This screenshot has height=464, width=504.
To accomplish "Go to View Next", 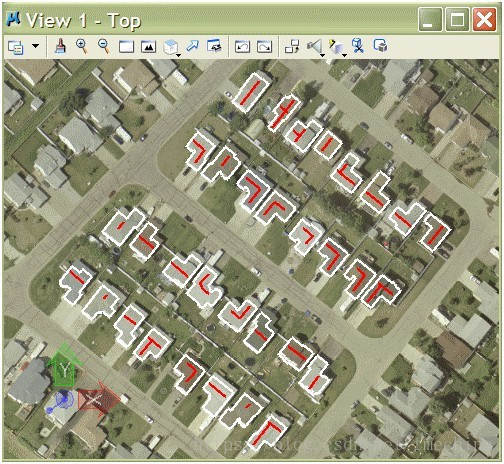I will (x=264, y=47).
